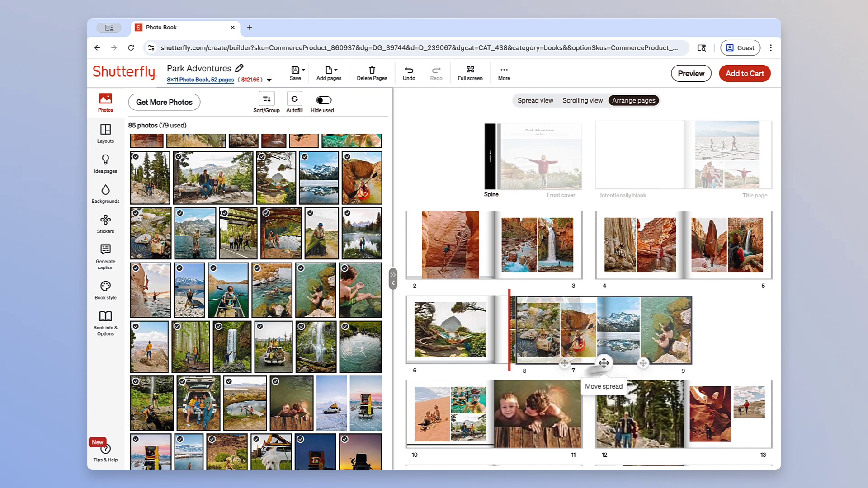Open the Book style palette
Image resolution: width=868 pixels, height=488 pixels.
[x=105, y=290]
